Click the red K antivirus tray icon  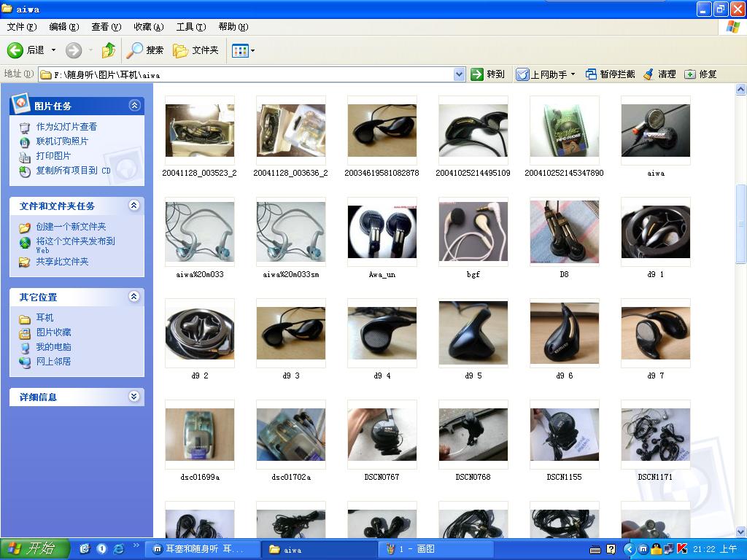coord(682,550)
